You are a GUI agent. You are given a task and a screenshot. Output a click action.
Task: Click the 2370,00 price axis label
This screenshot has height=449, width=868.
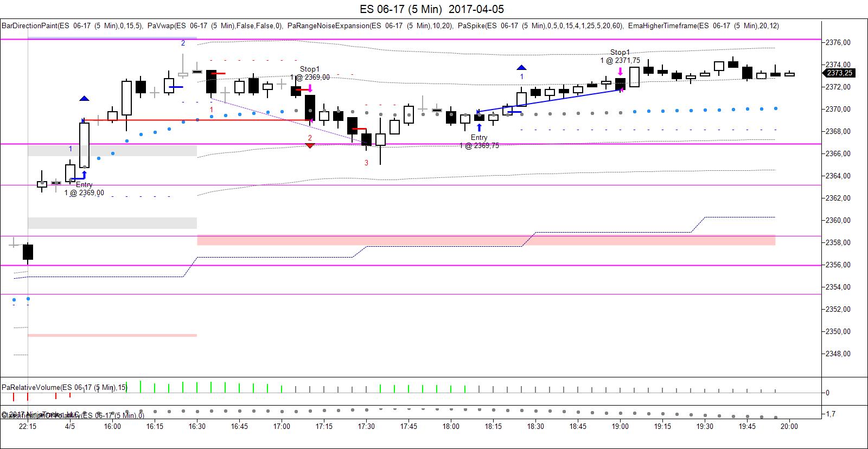click(x=839, y=109)
